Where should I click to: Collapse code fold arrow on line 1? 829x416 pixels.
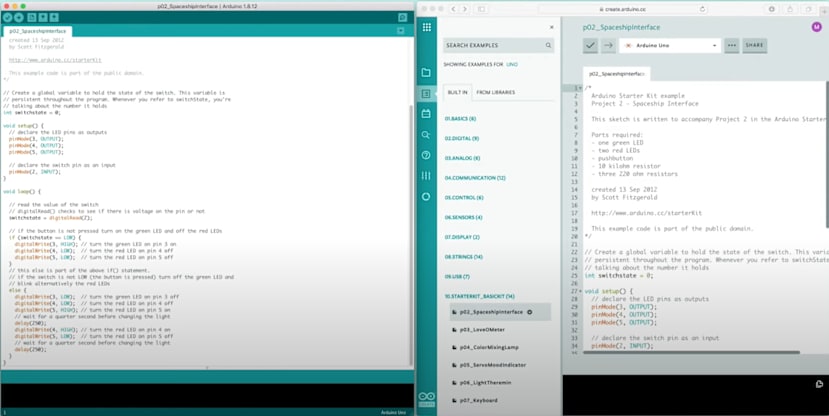click(x=580, y=88)
